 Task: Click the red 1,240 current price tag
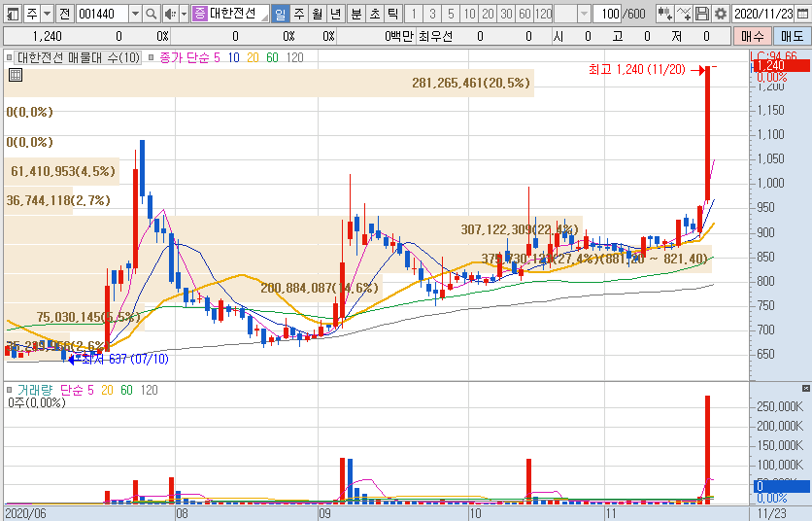coord(780,66)
